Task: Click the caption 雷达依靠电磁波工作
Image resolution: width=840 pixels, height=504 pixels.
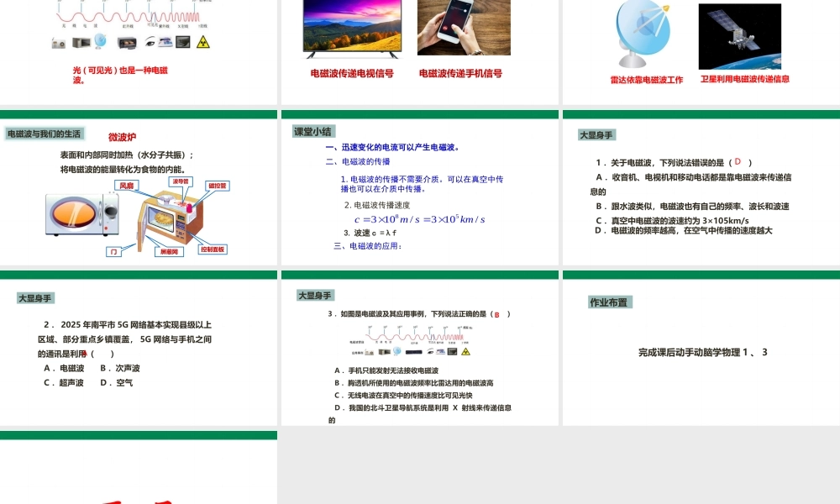Action: (x=647, y=80)
